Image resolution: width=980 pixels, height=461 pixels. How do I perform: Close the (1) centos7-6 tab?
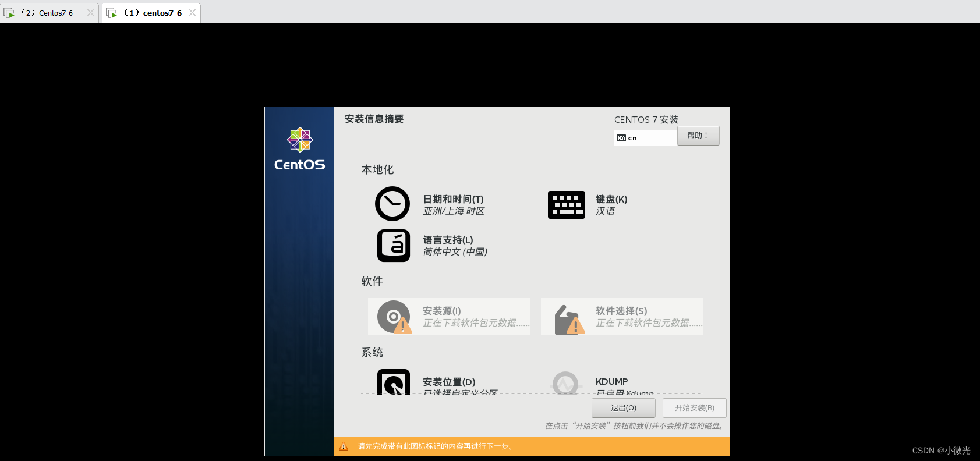(192, 12)
